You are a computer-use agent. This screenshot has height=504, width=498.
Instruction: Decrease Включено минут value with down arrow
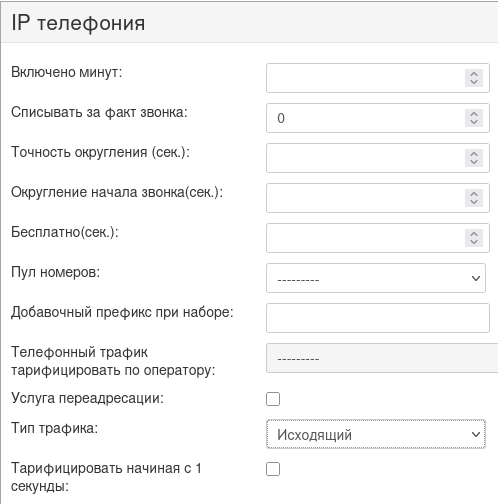[474, 82]
